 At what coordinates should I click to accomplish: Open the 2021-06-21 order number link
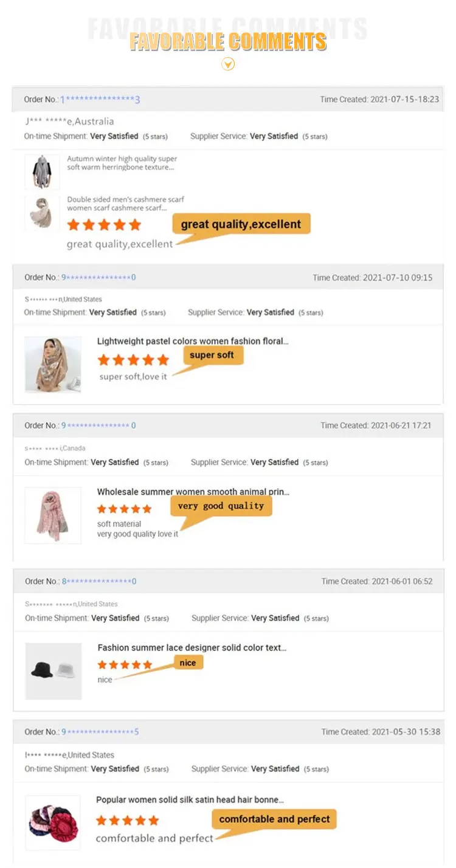[x=98, y=425]
